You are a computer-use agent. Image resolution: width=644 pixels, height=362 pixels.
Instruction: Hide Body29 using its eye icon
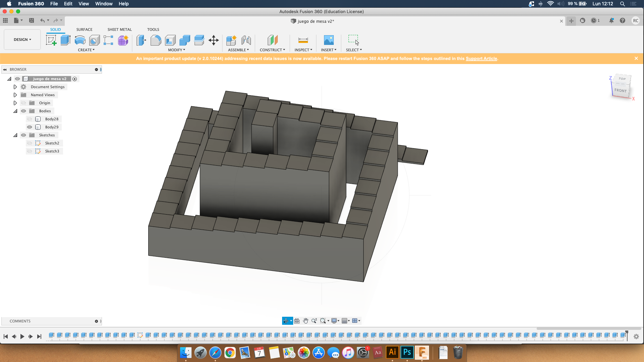point(30,127)
